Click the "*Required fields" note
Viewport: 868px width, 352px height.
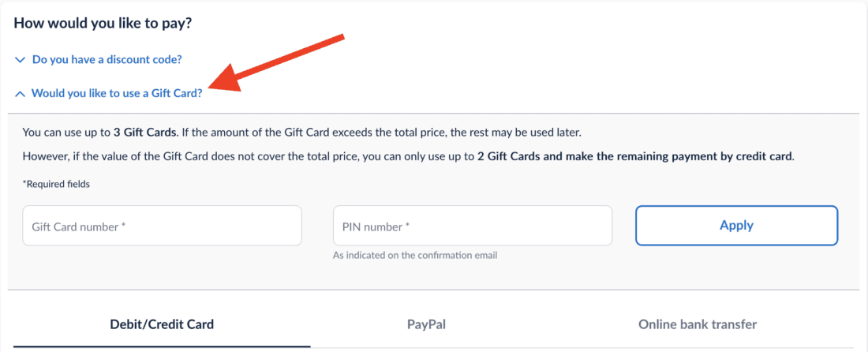point(56,185)
